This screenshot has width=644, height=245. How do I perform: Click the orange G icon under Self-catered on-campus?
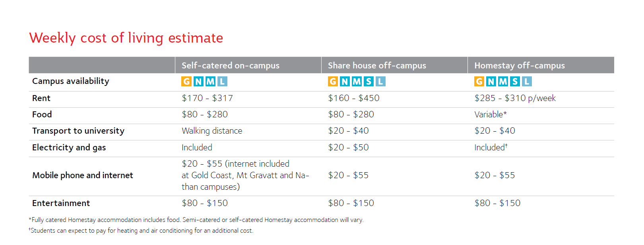pyautogui.click(x=186, y=82)
